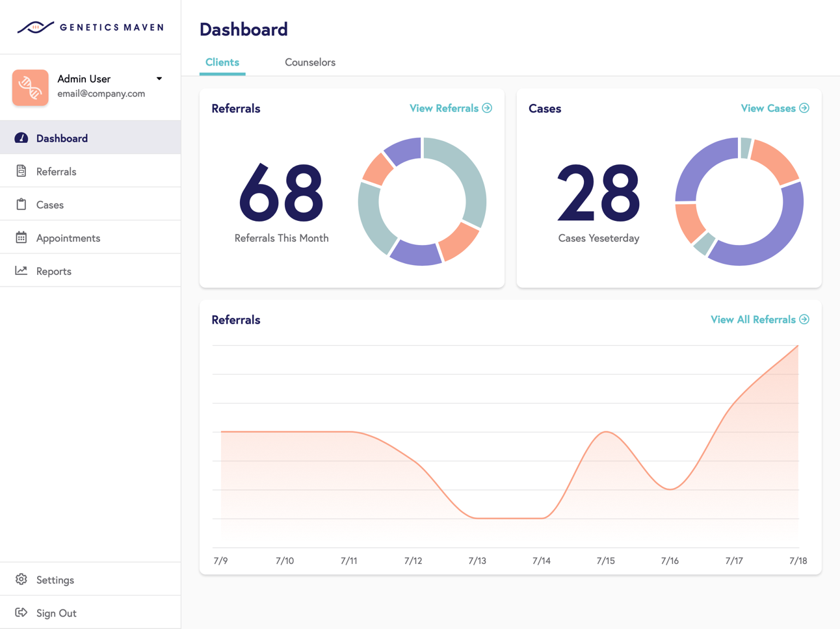Click the 7/15 axis label
The image size is (840, 629).
pyautogui.click(x=605, y=560)
